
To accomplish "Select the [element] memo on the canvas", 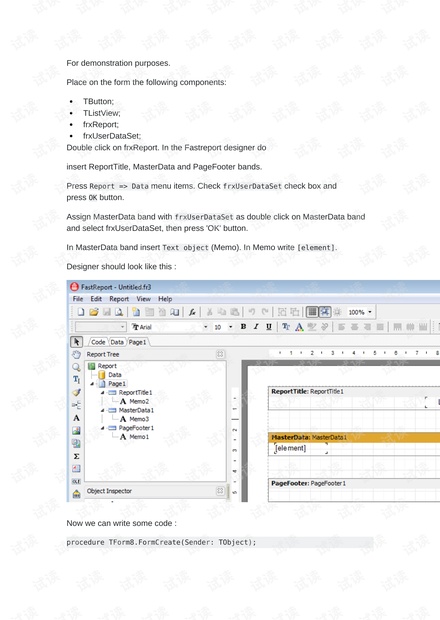I will tap(301, 448).
